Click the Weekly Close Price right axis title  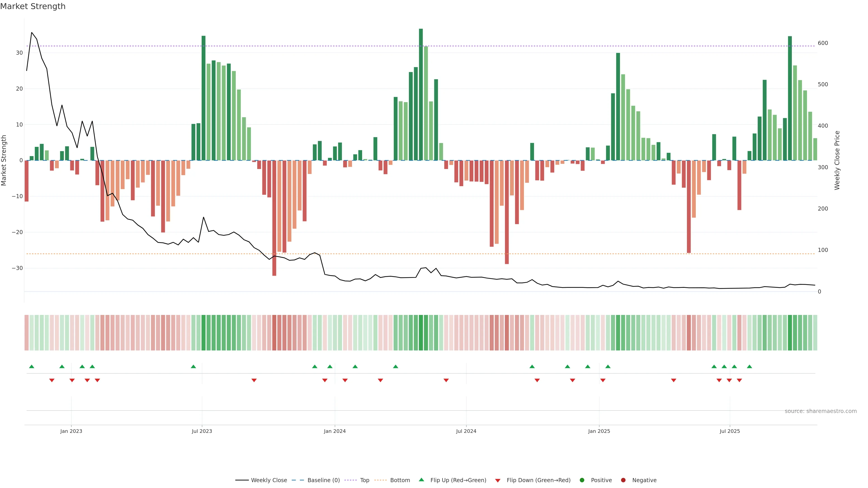[x=837, y=160]
